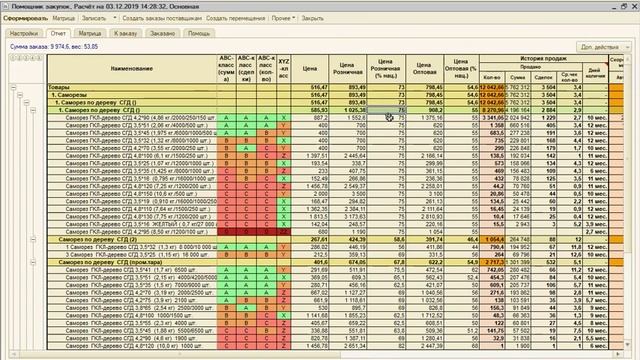The height and width of the screenshot is (360, 640).
Task: Open the Матрица tab
Action: (90, 33)
